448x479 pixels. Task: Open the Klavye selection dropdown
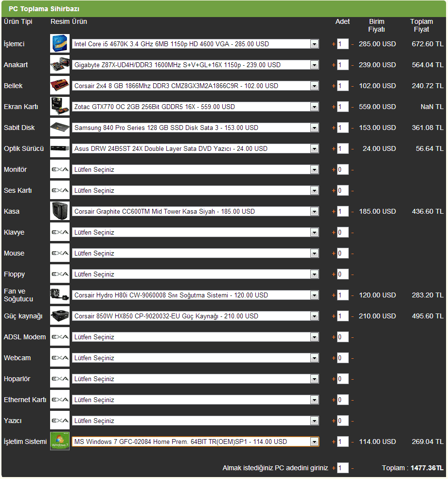pos(196,232)
